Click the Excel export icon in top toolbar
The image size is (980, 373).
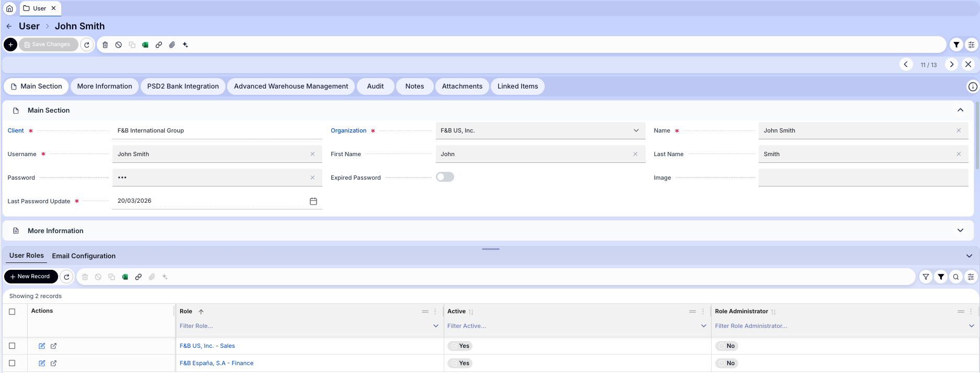145,45
